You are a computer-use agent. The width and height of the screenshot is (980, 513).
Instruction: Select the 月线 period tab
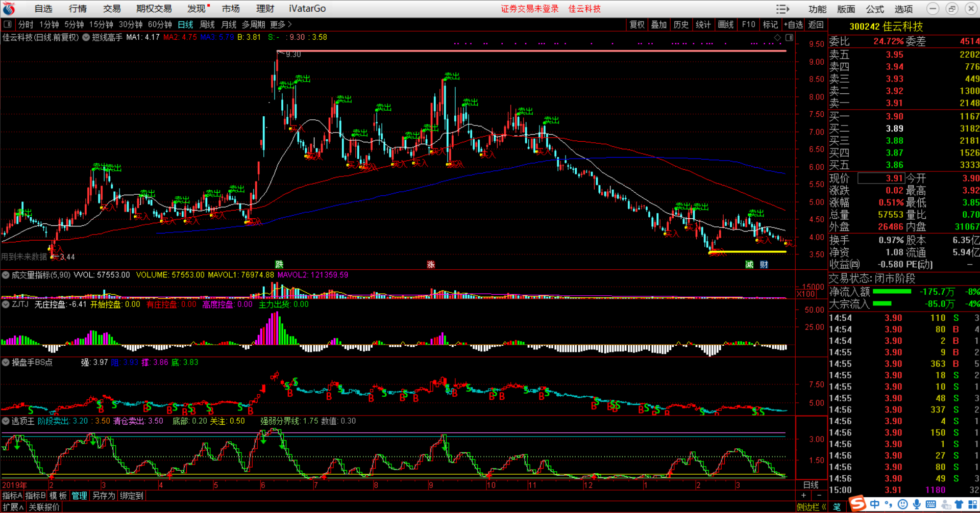tap(229, 24)
